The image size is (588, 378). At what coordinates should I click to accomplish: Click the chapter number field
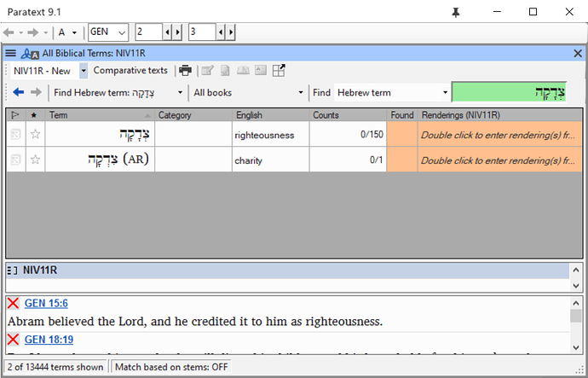tap(149, 32)
